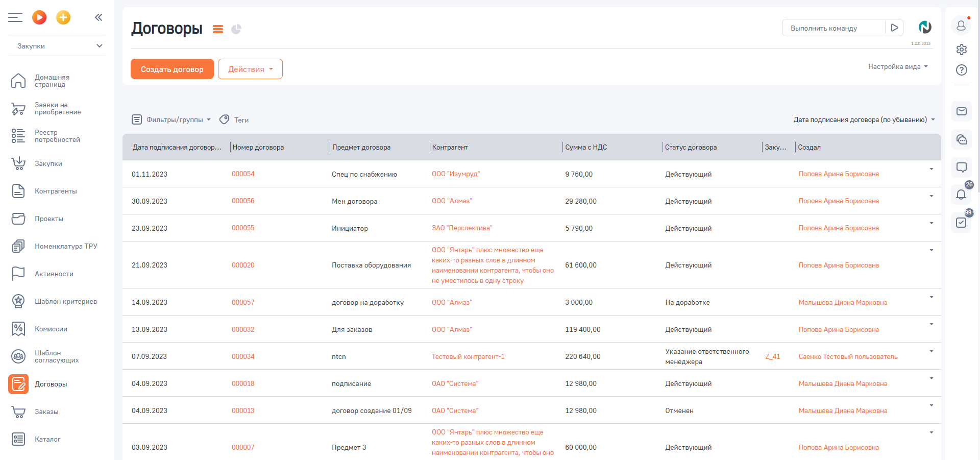This screenshot has width=980, height=460.
Task: Run command with play arrow button
Action: [x=894, y=28]
